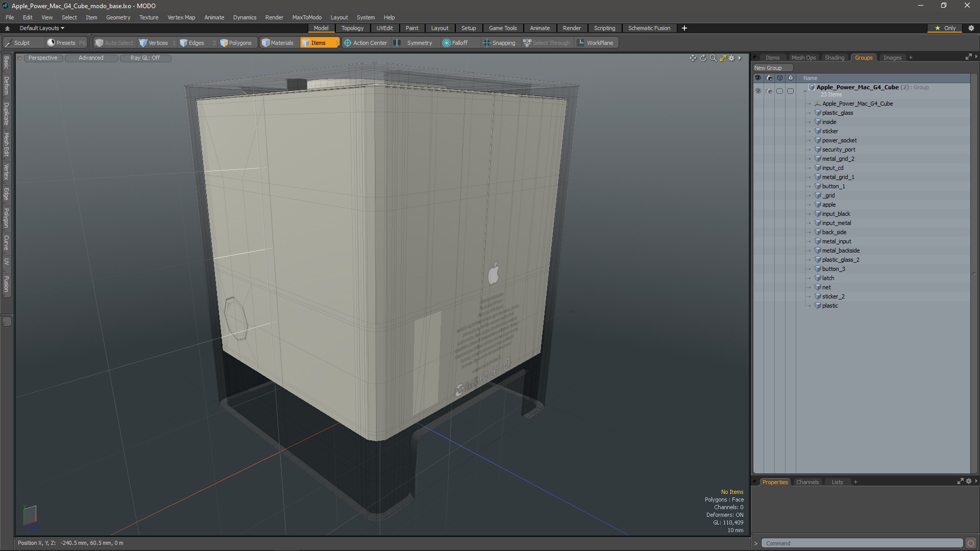980x551 pixels.
Task: Toggle the first checkbox in group row
Action: click(x=779, y=91)
